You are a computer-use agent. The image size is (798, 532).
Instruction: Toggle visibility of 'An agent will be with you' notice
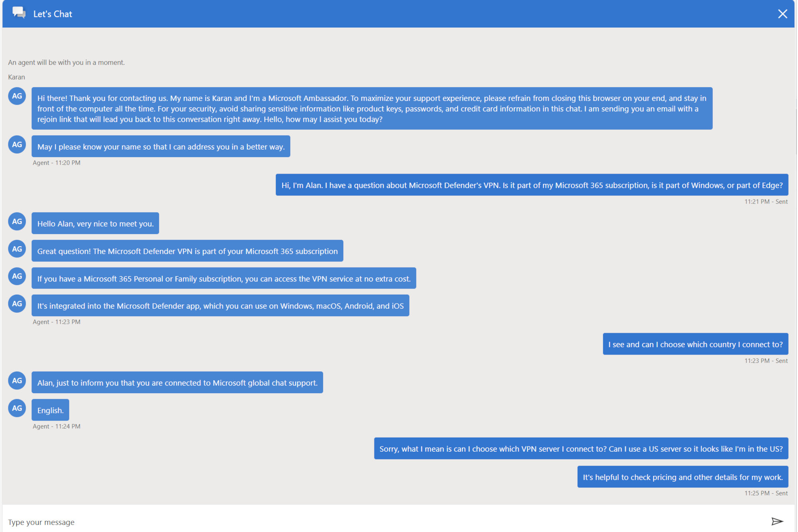tap(66, 62)
